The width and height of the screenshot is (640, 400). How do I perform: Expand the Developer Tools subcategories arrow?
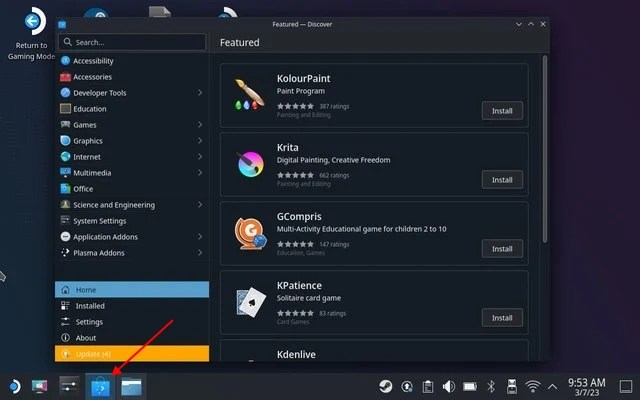click(200, 93)
